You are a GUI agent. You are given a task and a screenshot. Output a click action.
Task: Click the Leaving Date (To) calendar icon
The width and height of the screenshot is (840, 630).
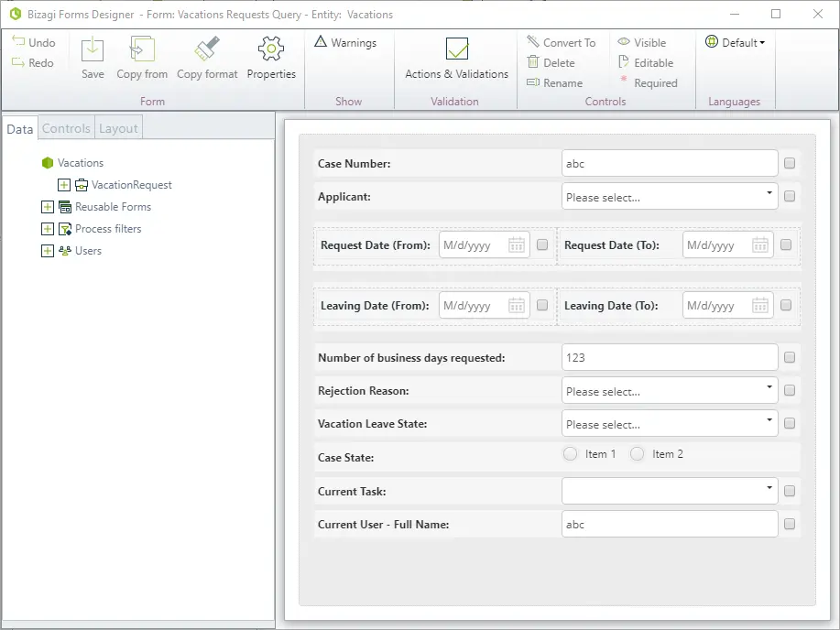pyautogui.click(x=760, y=306)
